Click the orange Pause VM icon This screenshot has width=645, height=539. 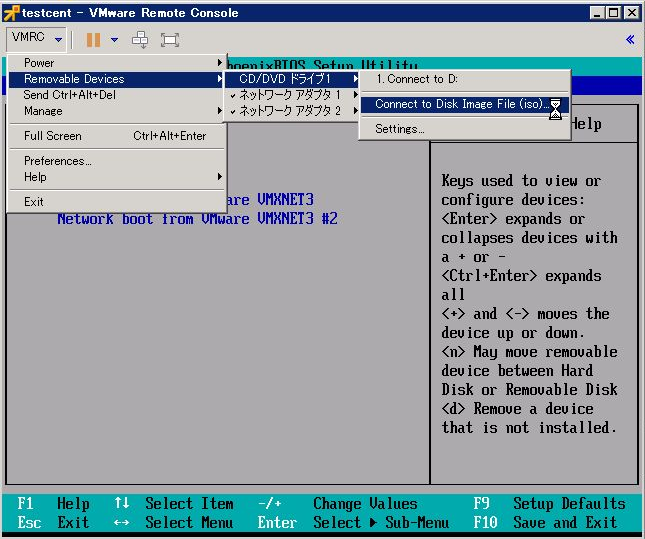click(93, 40)
